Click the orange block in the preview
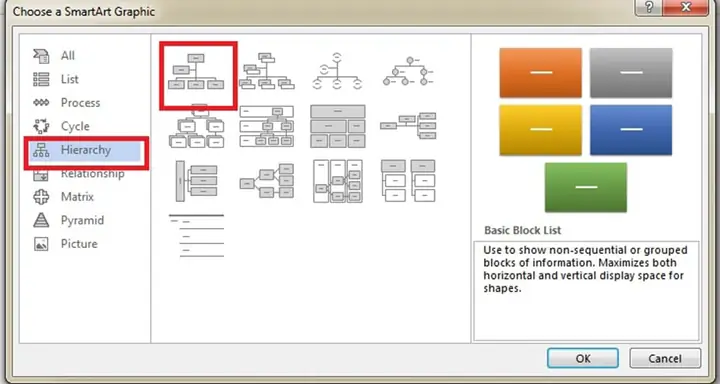The width and height of the screenshot is (720, 384). (x=540, y=73)
